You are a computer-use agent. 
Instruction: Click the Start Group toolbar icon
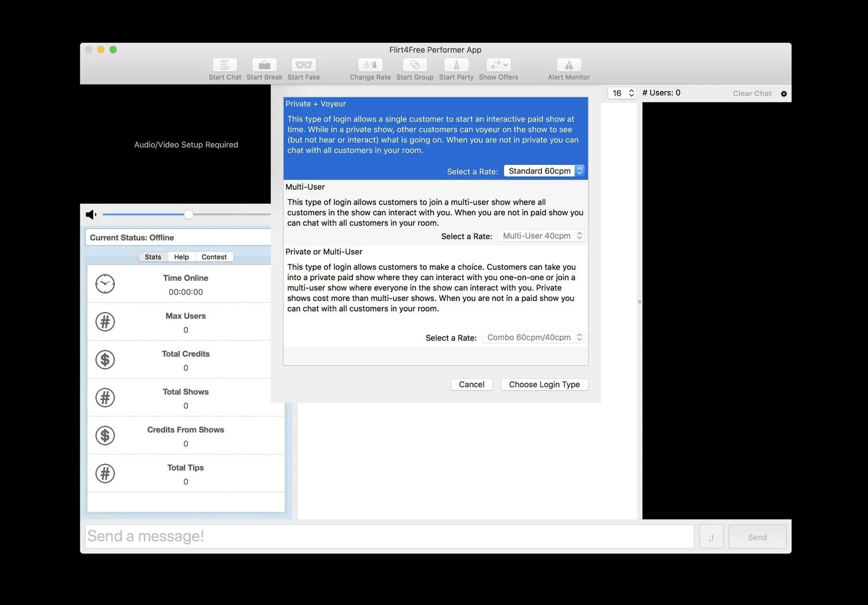tap(415, 65)
